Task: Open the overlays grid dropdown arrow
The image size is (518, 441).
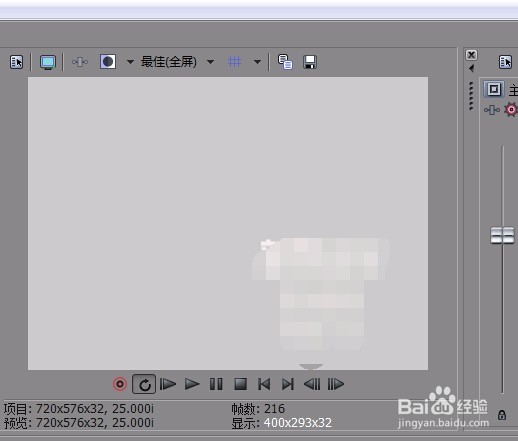Action: coord(257,62)
